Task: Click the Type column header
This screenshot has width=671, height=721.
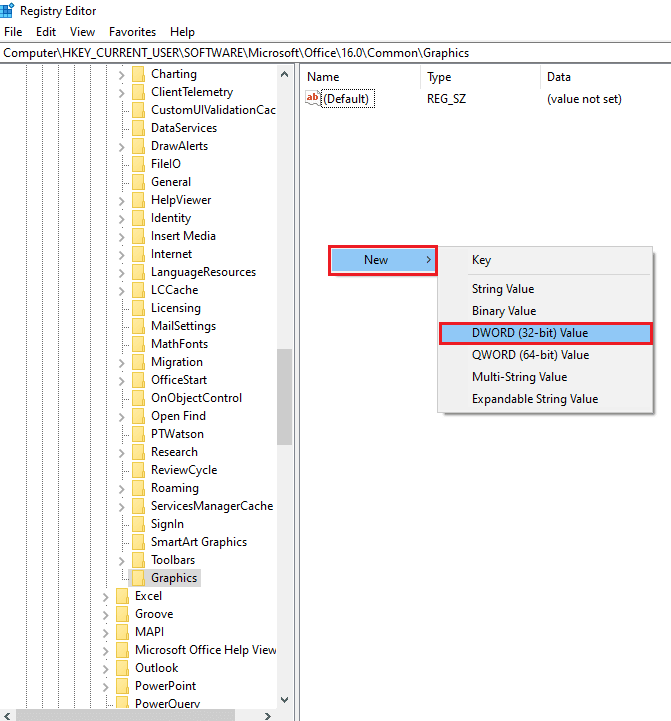Action: coord(481,77)
